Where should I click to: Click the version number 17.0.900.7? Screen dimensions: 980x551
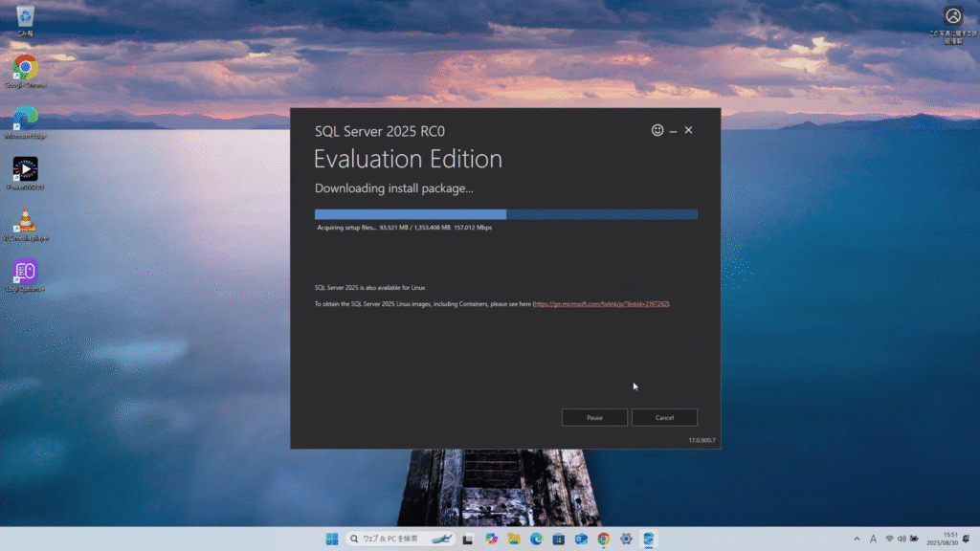(x=702, y=440)
